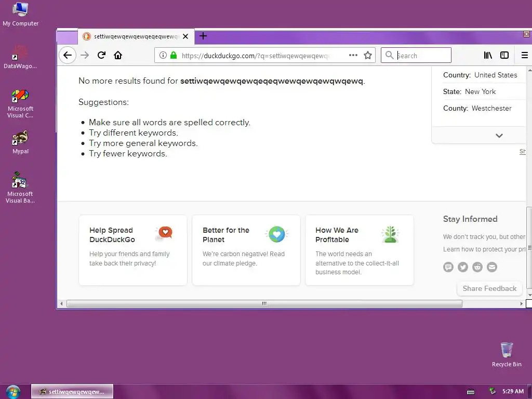Open the browser hamburger menu
Screen dimensions: 532x399
pyautogui.click(x=525, y=55)
